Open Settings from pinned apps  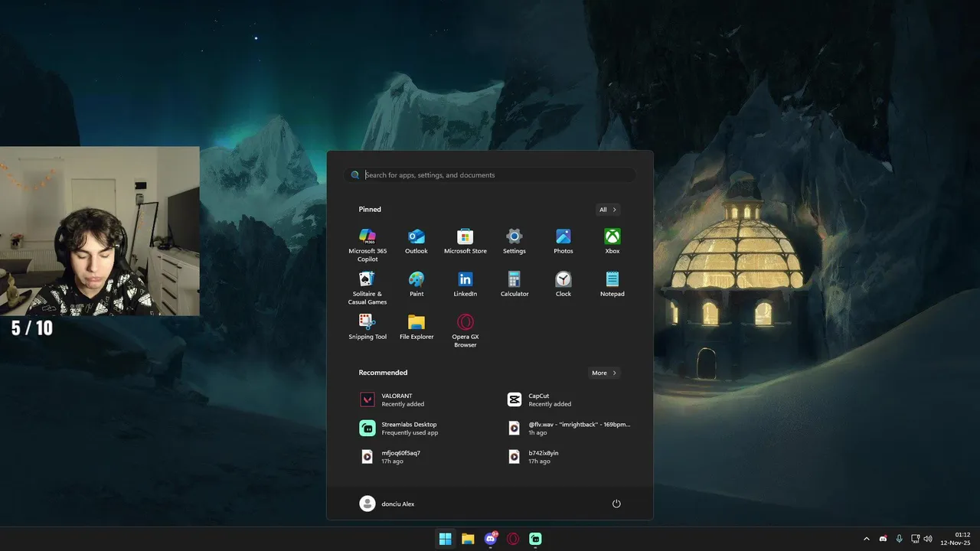(x=514, y=241)
